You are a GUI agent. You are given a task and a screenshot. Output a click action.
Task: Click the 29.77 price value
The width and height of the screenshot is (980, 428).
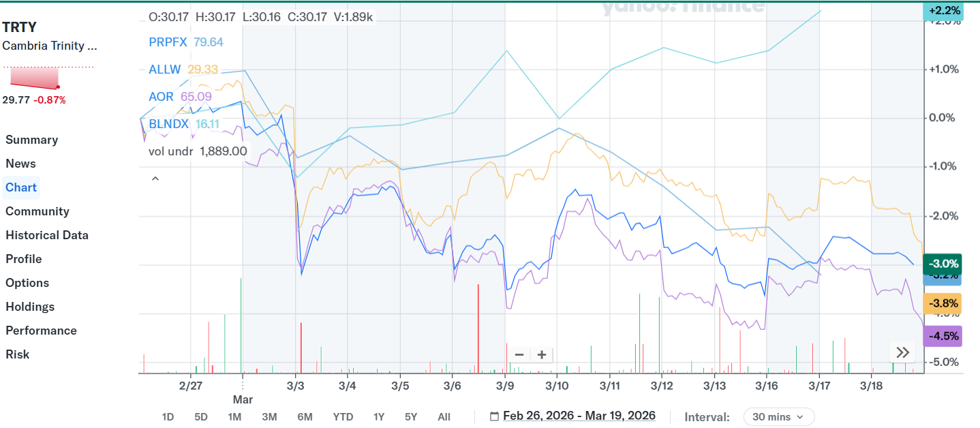(x=16, y=100)
